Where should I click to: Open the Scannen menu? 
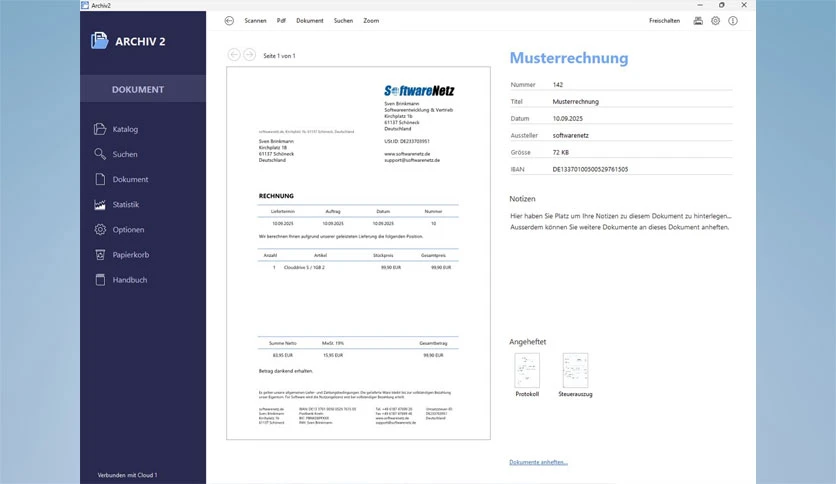[x=255, y=21]
